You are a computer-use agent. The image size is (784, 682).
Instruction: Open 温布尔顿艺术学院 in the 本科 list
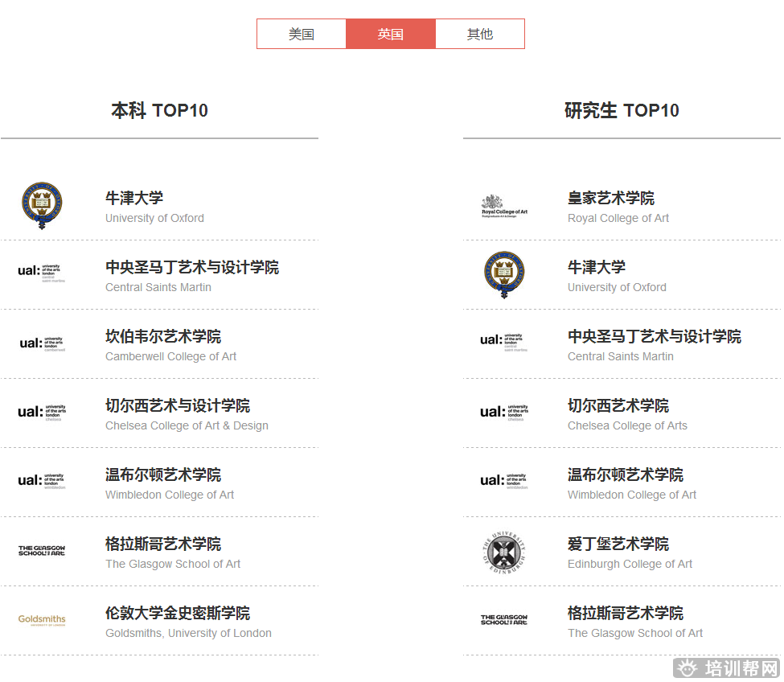[x=163, y=475]
